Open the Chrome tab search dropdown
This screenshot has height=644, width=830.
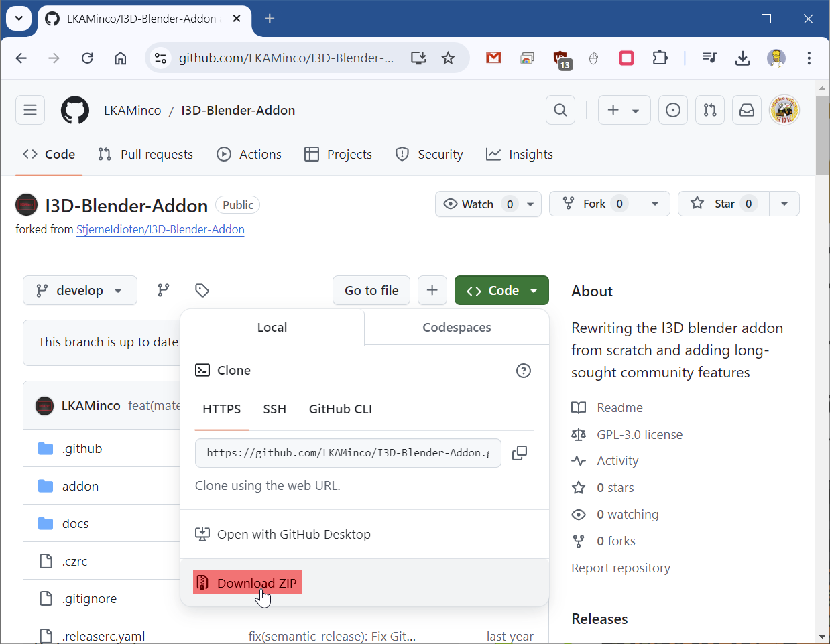pos(19,19)
